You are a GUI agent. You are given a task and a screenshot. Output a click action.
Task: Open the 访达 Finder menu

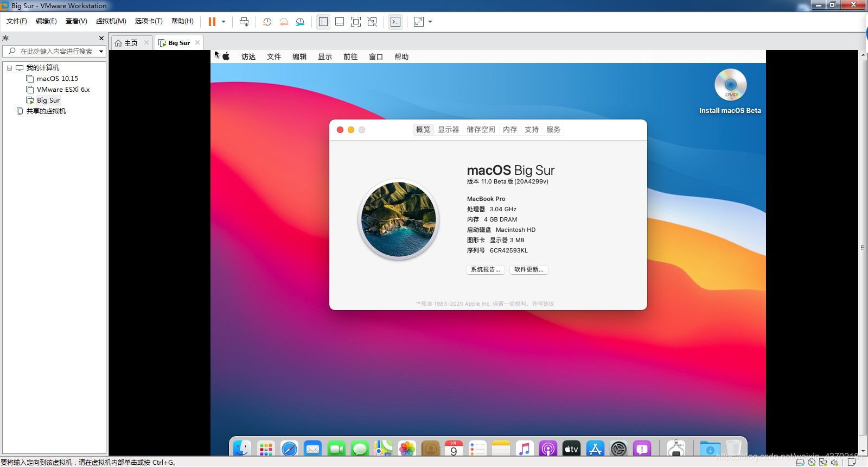[248, 56]
